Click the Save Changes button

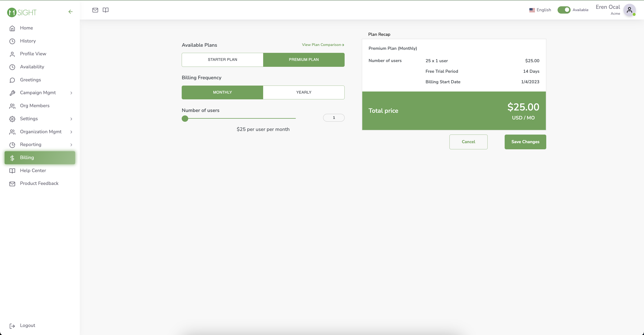click(525, 142)
